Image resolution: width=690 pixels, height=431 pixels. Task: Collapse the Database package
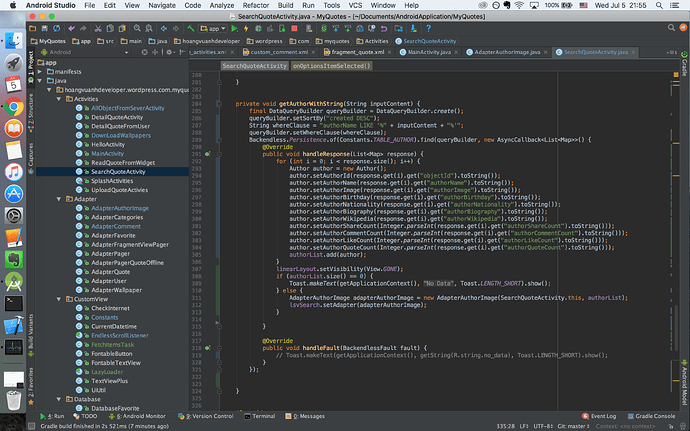click(x=59, y=399)
